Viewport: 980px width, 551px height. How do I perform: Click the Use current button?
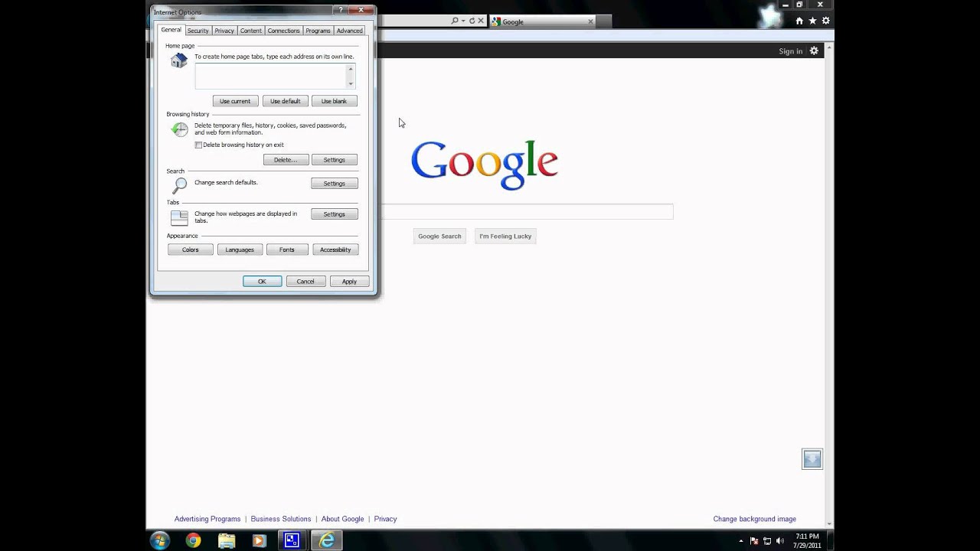[235, 101]
